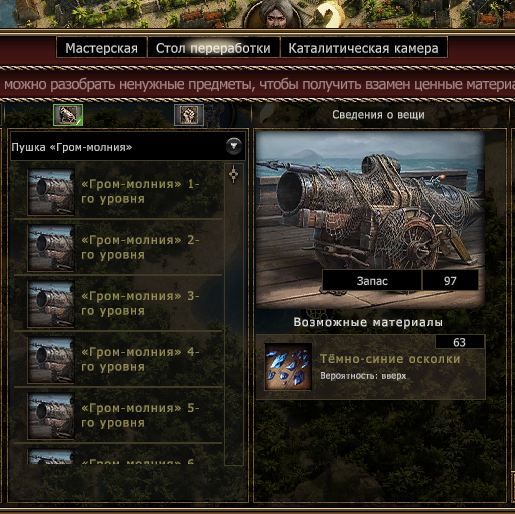Select the cannon category icon with green checkmark
The width and height of the screenshot is (515, 514).
click(x=68, y=115)
